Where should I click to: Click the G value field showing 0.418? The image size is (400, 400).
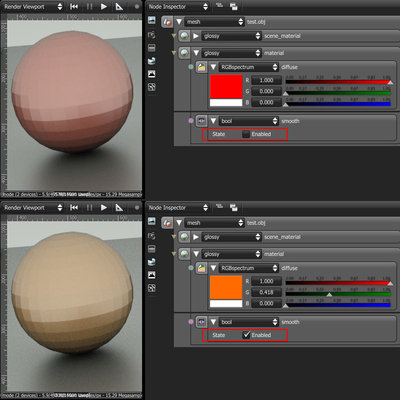(x=266, y=292)
